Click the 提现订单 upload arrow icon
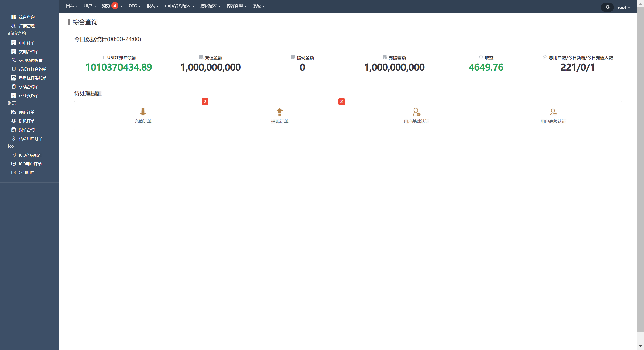The image size is (644, 350). [280, 112]
